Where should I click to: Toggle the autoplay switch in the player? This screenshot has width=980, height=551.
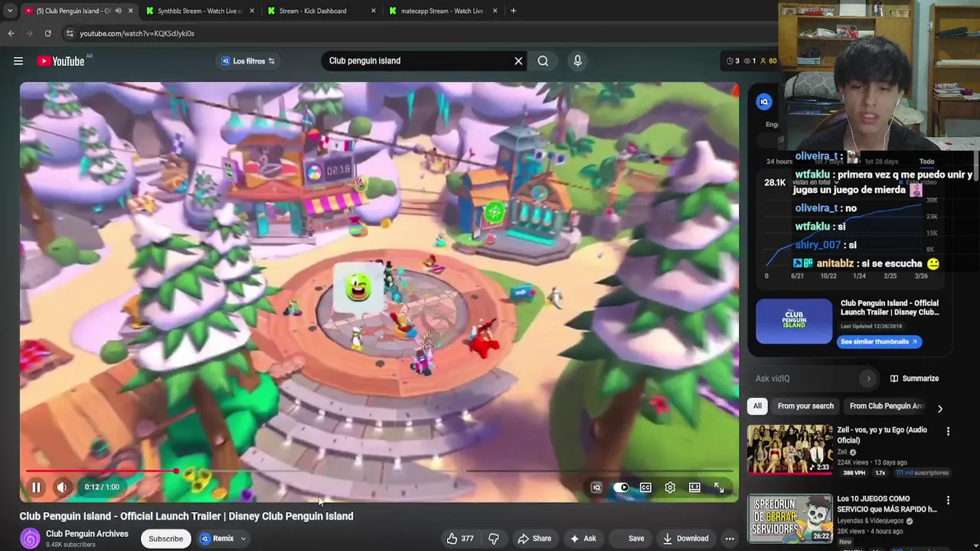coord(621,487)
